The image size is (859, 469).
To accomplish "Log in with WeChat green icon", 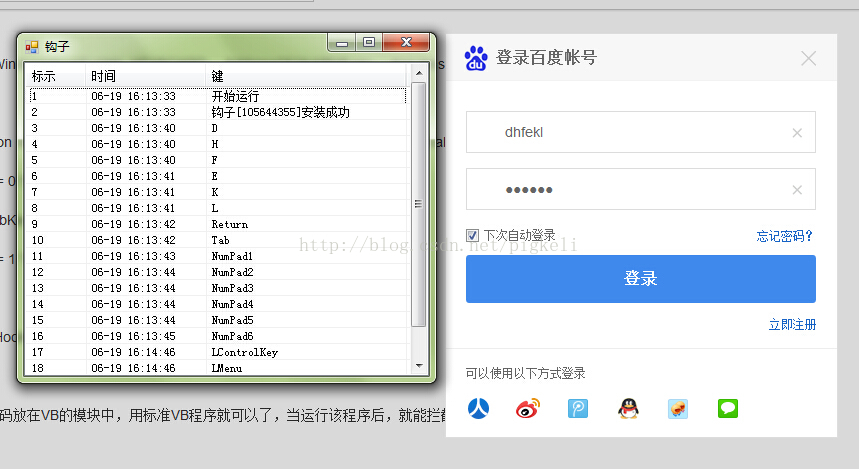I will pos(728,408).
